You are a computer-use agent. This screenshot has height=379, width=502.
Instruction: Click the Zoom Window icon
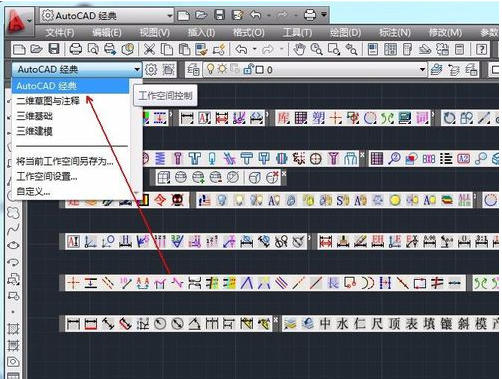(x=334, y=50)
